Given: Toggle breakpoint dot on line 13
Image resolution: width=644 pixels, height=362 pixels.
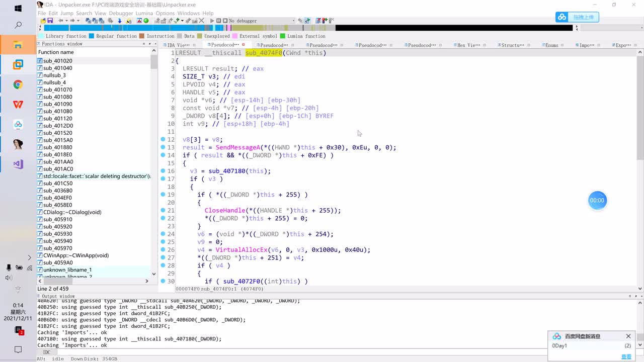Looking at the screenshot, I should 163,147.
